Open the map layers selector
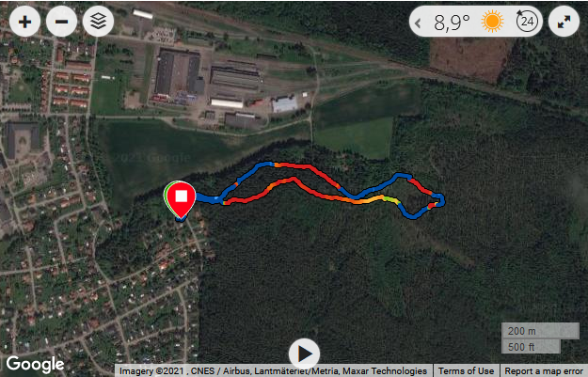The width and height of the screenshot is (588, 377). [98, 22]
